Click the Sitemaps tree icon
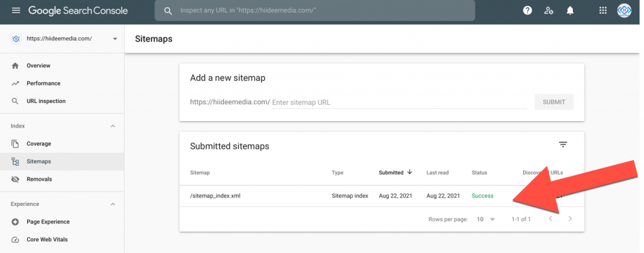Viewport: 644px width, 253px height. [x=15, y=161]
